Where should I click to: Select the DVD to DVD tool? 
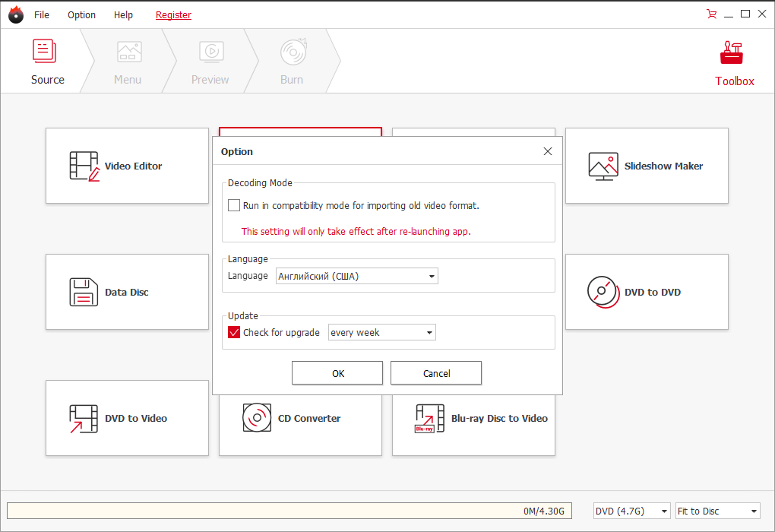click(647, 292)
